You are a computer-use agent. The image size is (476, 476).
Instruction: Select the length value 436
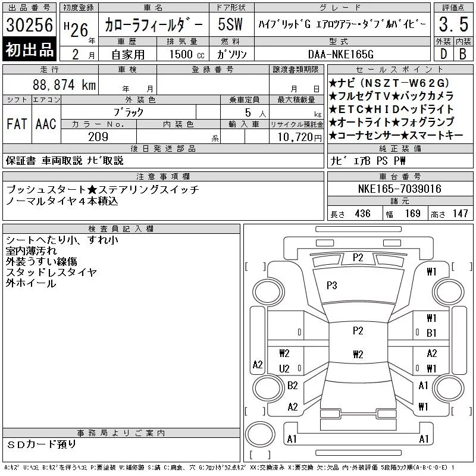pos(363,214)
